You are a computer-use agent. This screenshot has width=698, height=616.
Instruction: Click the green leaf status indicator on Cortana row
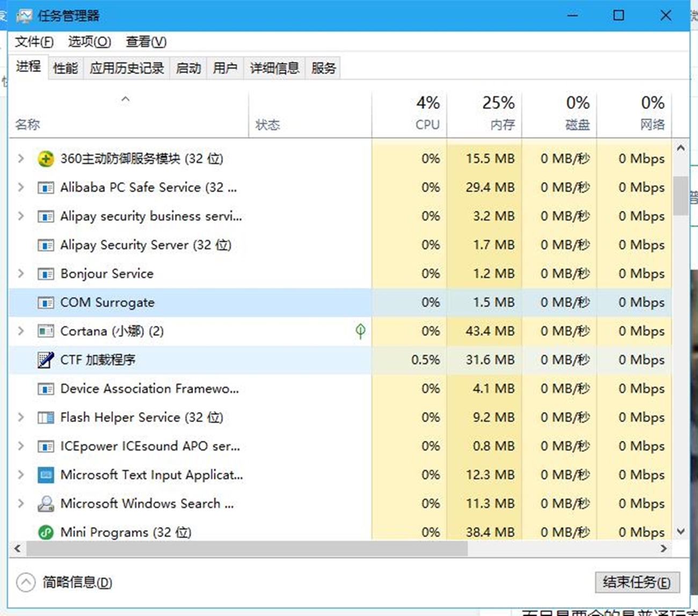click(x=361, y=331)
